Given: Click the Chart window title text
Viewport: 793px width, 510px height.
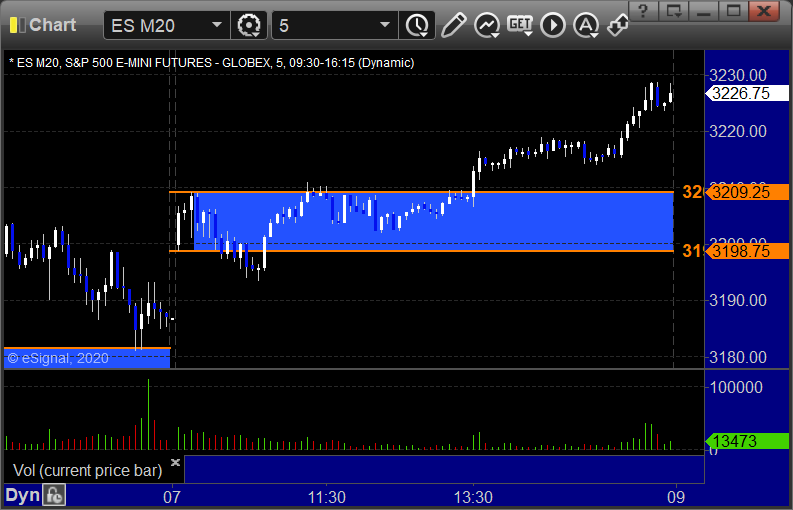Looking at the screenshot, I should 53,25.
